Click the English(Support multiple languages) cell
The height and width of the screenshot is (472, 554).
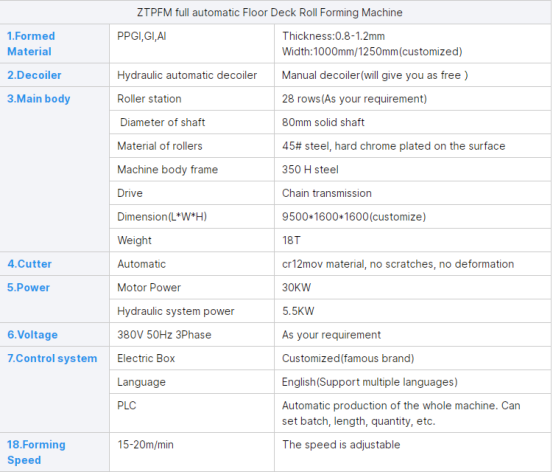(x=370, y=382)
